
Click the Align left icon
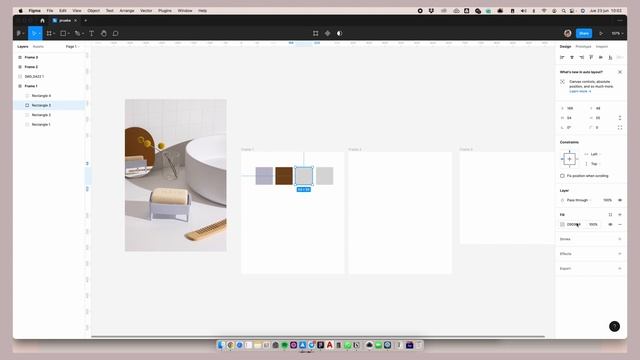562,58
